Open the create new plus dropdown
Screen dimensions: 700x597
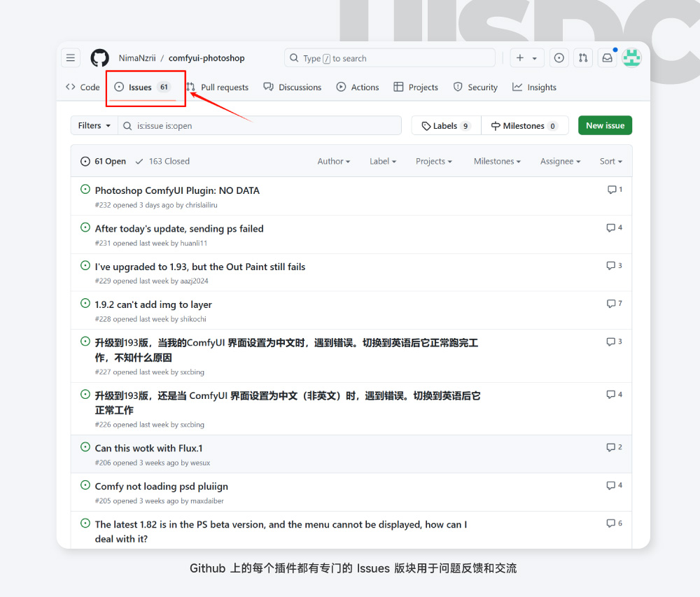click(526, 58)
